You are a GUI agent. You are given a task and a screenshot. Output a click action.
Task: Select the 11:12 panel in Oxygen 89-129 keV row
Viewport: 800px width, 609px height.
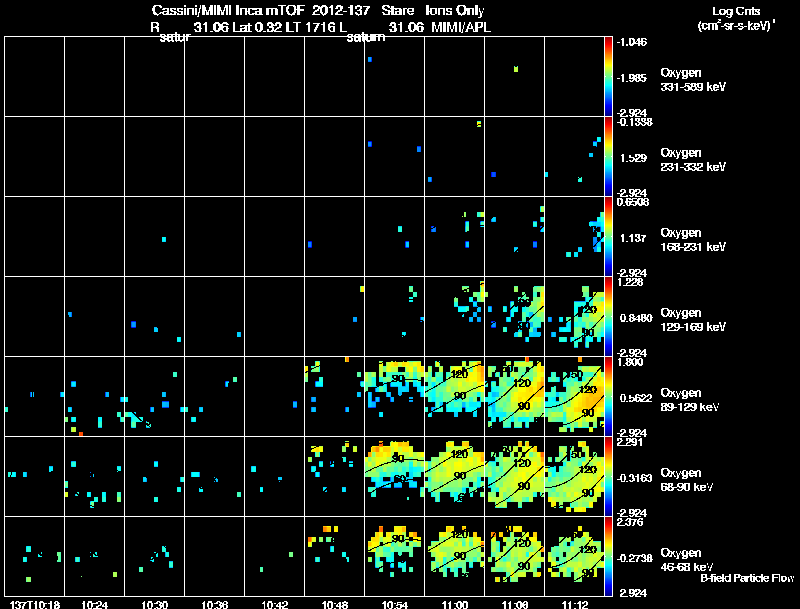coord(574,396)
